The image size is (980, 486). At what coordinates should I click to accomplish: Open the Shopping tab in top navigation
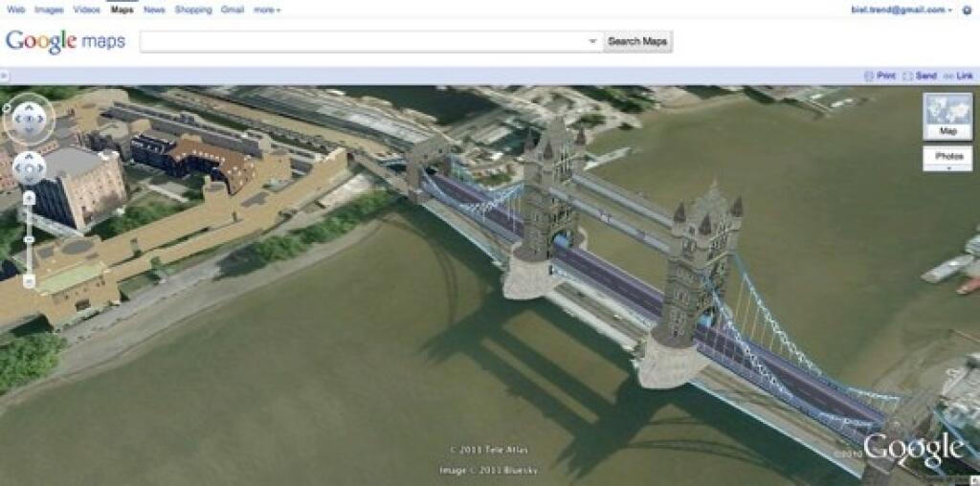(x=193, y=10)
